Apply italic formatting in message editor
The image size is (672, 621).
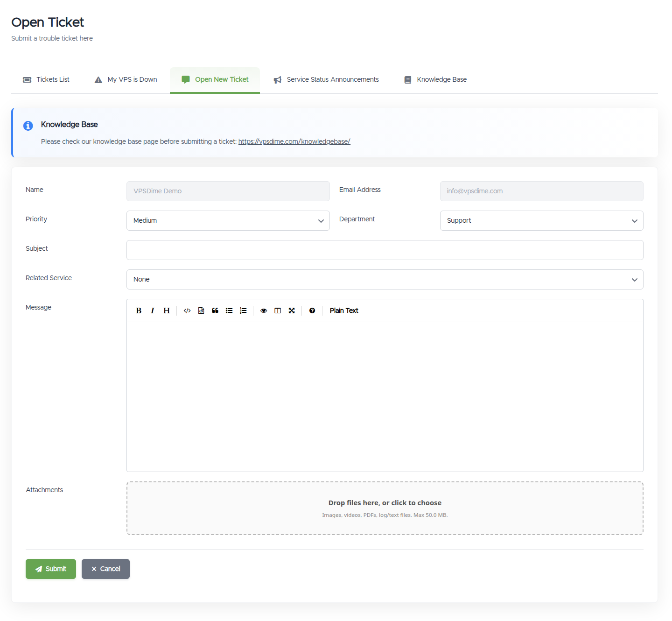click(x=153, y=310)
